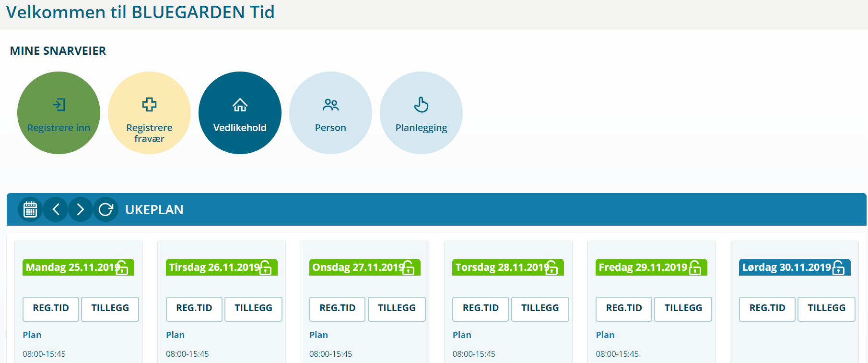
Task: Open the Registrere inn shortcut
Action: [59, 113]
